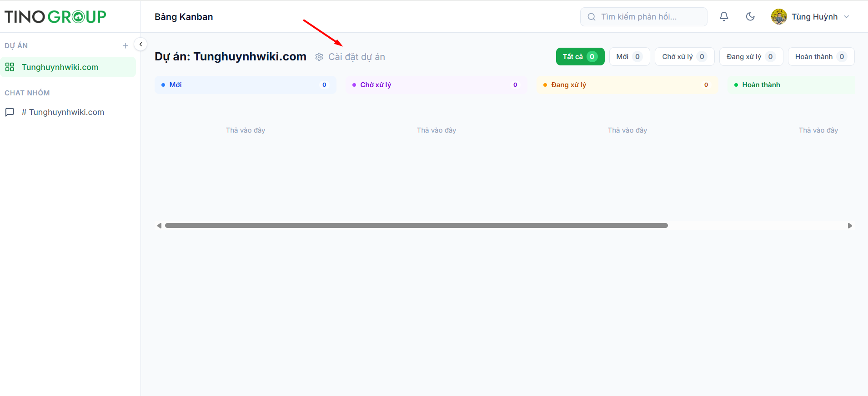This screenshot has height=396, width=868.
Task: Click the TinoGroup logo
Action: pos(55,17)
